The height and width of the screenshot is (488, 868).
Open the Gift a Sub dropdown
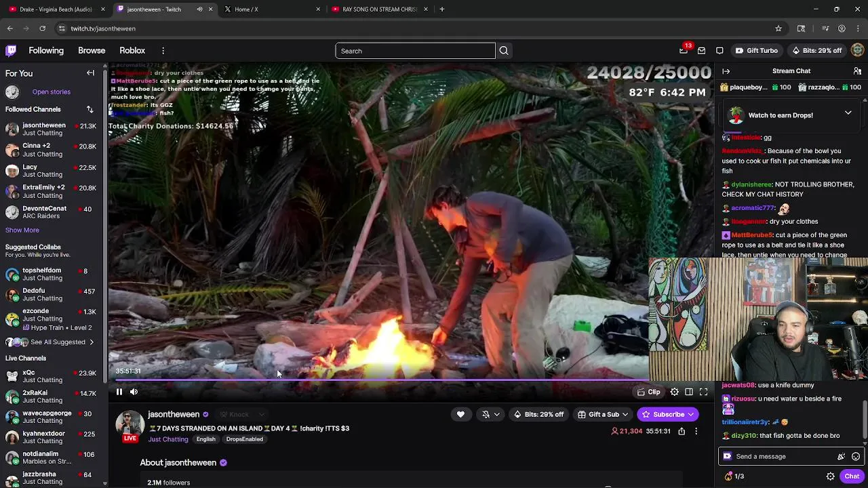[x=603, y=414]
